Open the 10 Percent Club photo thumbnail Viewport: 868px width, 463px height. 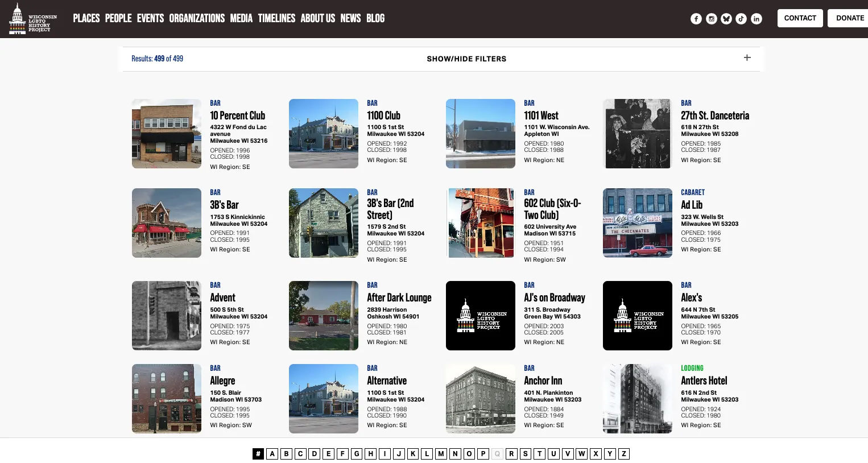click(x=167, y=134)
